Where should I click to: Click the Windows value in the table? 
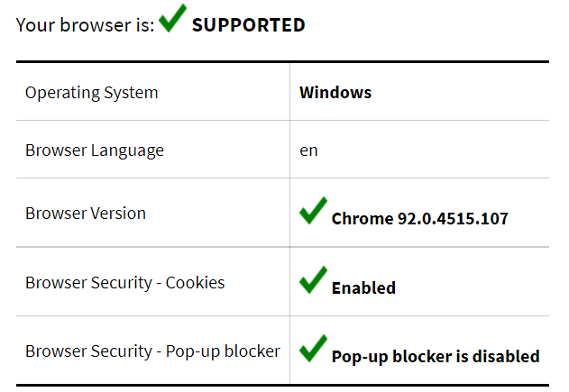(x=335, y=93)
